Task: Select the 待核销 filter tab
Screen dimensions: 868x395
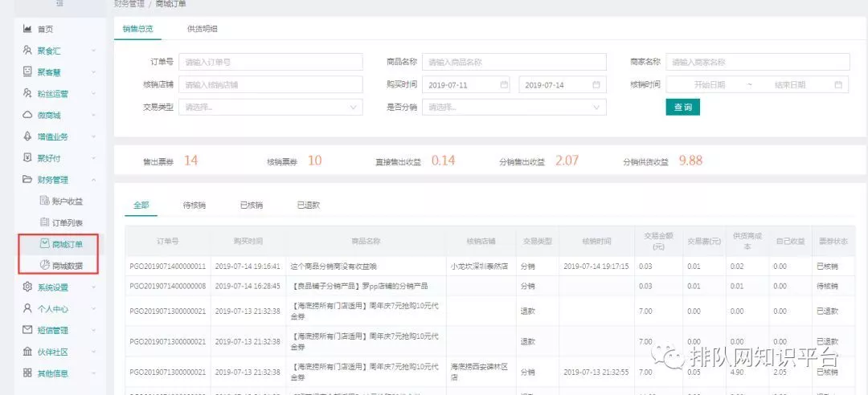Action: coord(194,206)
